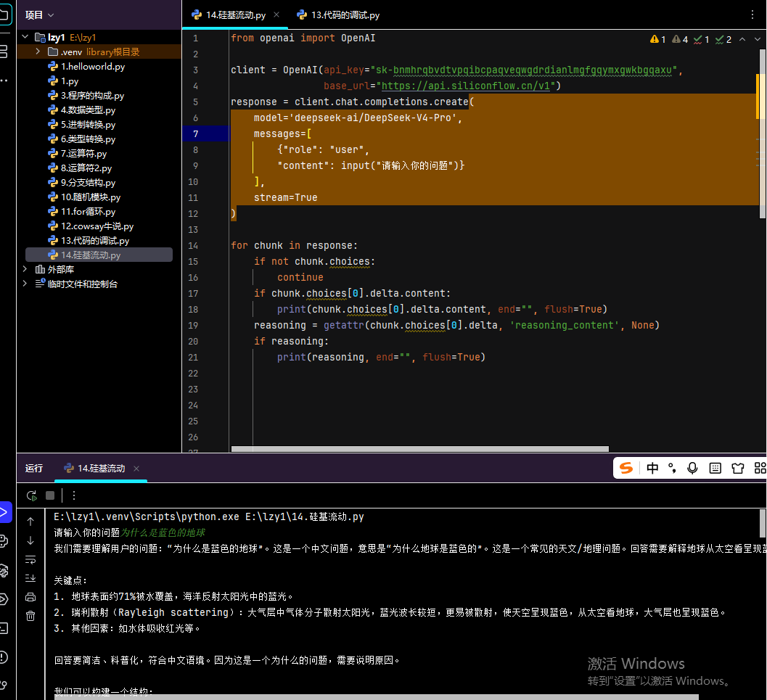Viewport: 767px width, 700px height.
Task: Toggle Sogou punctuation mode
Action: (673, 469)
